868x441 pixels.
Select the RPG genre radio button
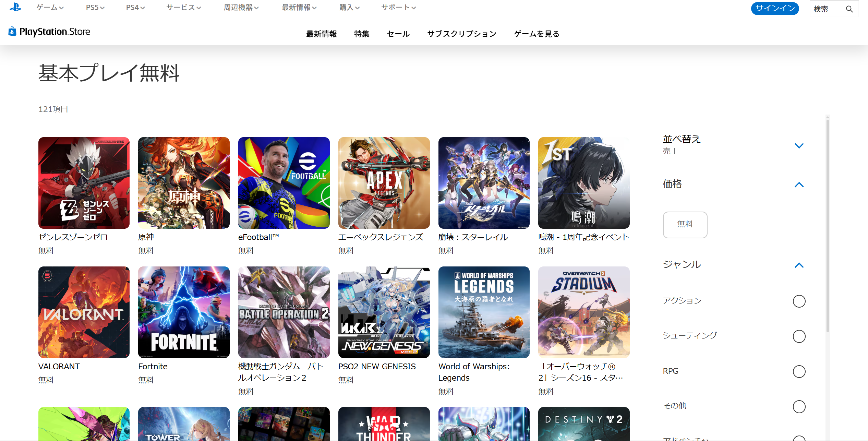(799, 371)
